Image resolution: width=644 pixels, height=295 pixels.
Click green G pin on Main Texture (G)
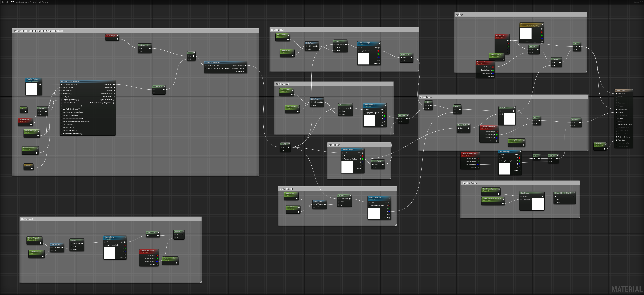(384, 116)
